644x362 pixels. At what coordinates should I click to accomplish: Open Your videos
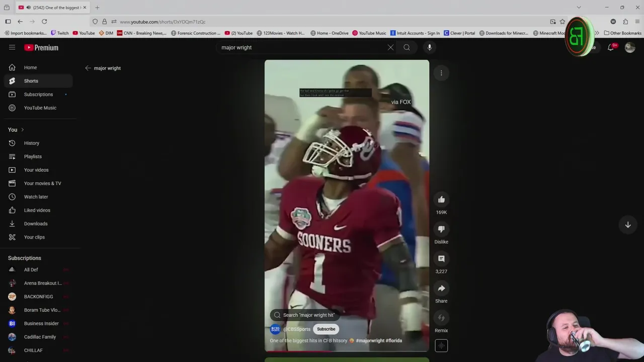38,170
